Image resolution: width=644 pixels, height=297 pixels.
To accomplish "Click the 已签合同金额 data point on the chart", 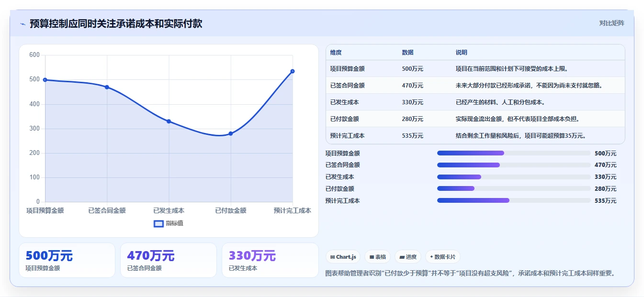I will click(107, 87).
